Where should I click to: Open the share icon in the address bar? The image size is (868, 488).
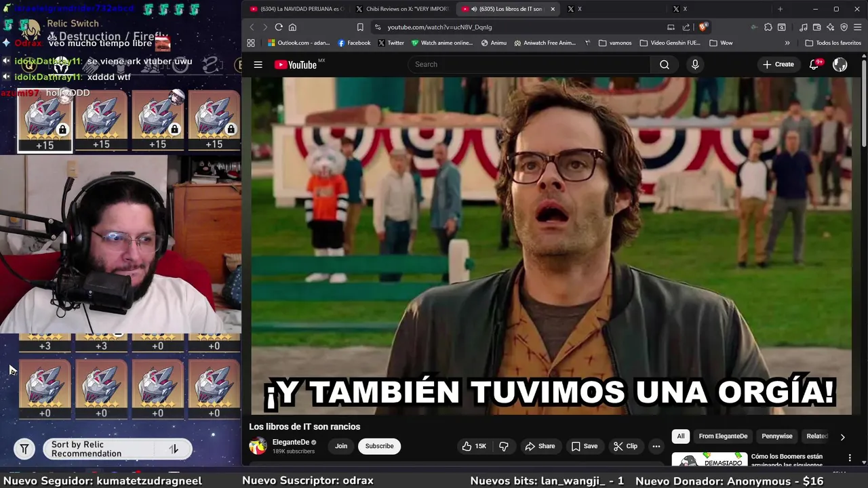686,27
